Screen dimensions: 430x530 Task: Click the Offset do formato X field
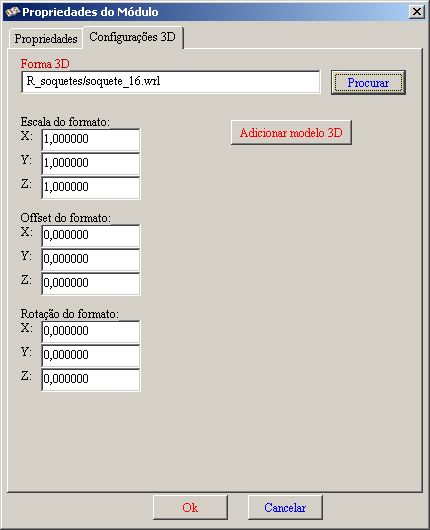(91, 235)
